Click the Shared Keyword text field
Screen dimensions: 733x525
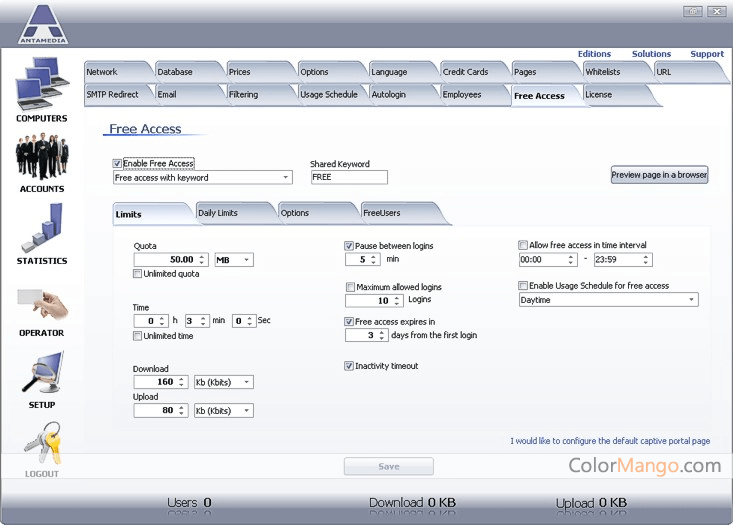coord(348,177)
